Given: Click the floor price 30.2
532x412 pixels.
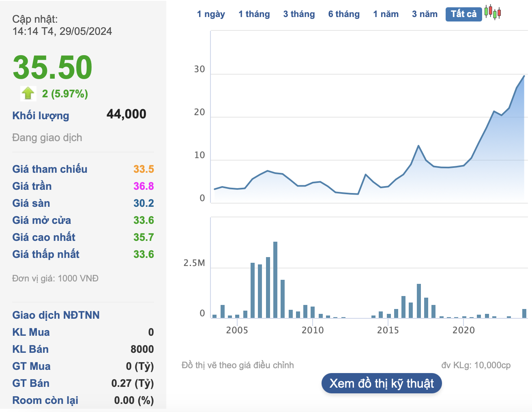Looking at the screenshot, I should (x=144, y=203).
